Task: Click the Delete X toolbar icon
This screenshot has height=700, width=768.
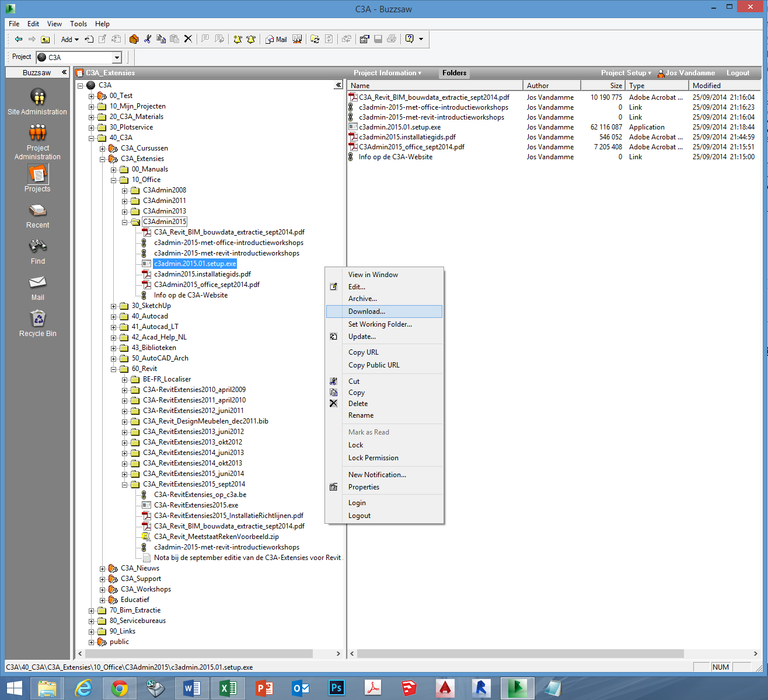Action: (188, 39)
